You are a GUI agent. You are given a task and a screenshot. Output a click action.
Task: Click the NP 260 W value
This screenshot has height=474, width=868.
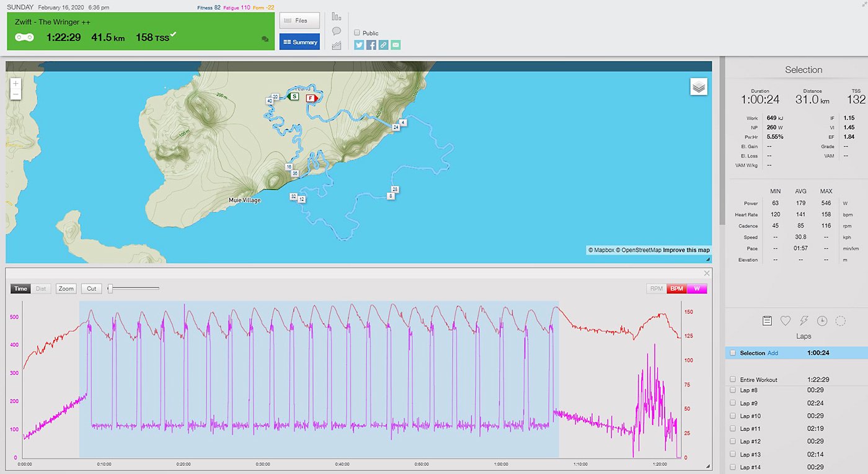click(x=776, y=127)
